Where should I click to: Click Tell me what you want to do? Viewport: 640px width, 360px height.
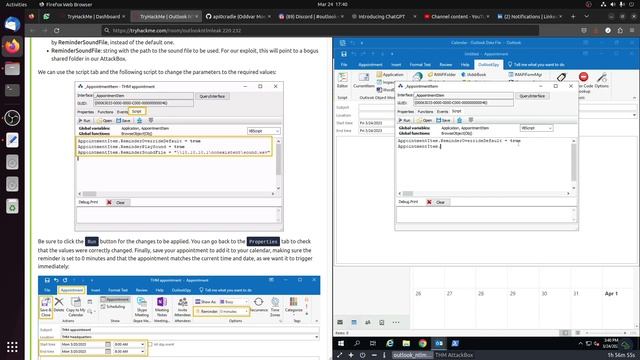[x=536, y=64]
